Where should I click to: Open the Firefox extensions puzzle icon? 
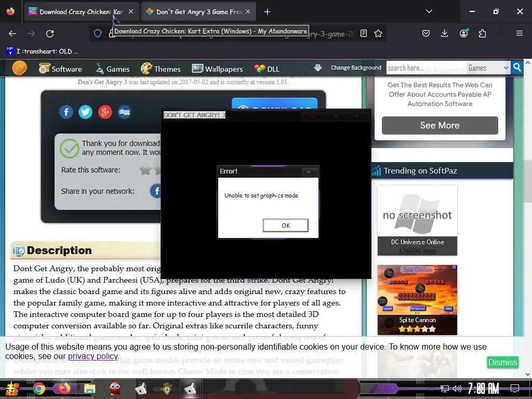482,33
